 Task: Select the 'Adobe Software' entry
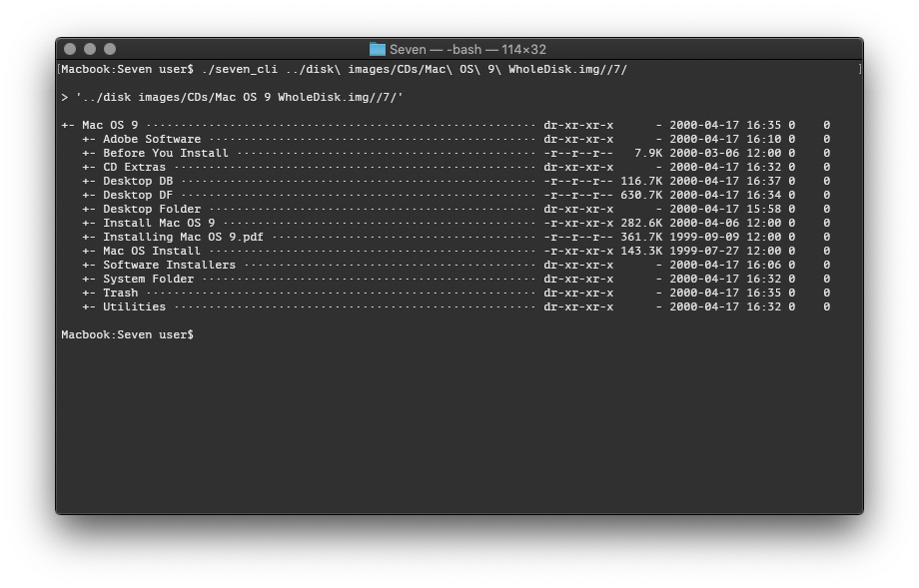click(x=152, y=139)
